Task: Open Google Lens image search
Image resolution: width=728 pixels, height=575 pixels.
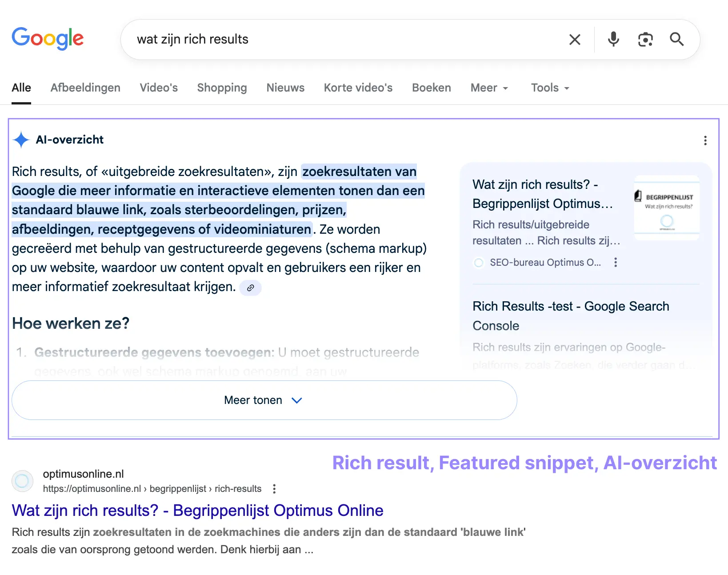Action: click(645, 39)
